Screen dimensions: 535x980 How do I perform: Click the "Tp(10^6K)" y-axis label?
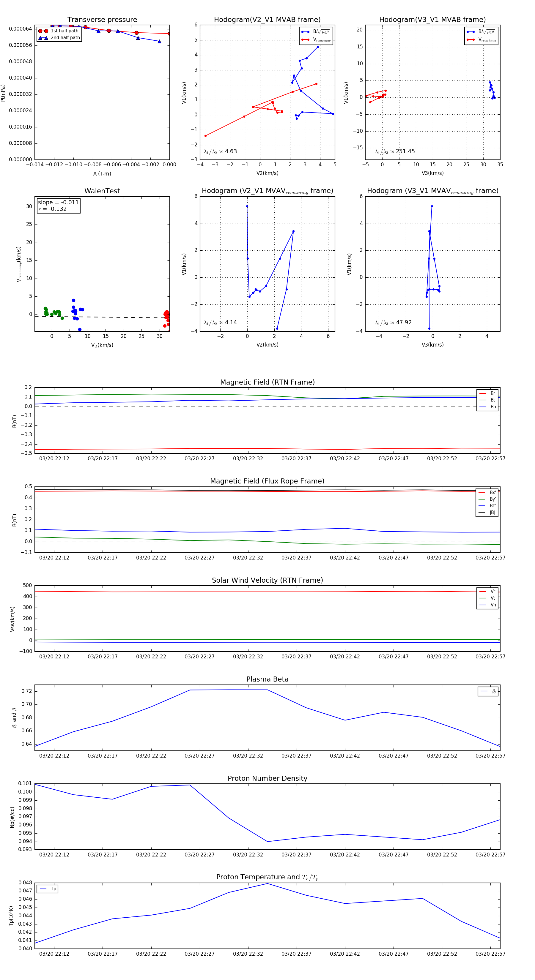click(x=11, y=916)
